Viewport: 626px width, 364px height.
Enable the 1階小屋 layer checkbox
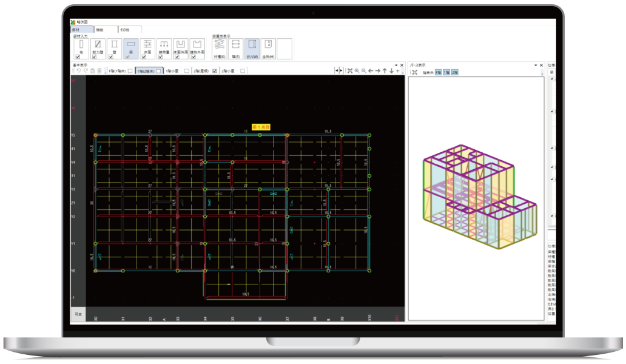(187, 71)
